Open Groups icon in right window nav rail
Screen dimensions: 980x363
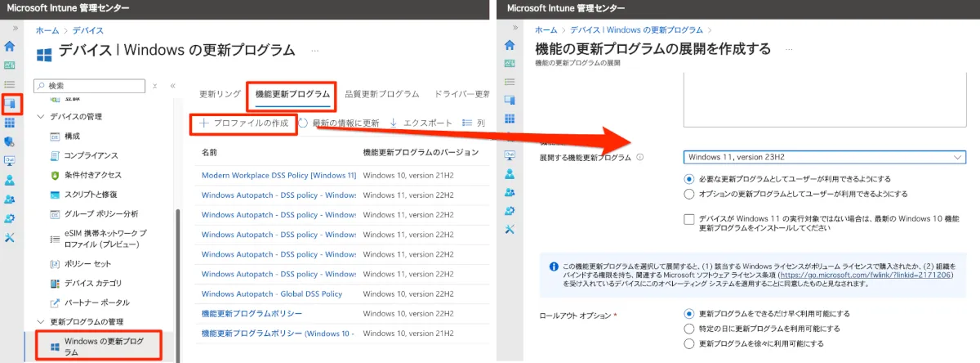pyautogui.click(x=510, y=191)
